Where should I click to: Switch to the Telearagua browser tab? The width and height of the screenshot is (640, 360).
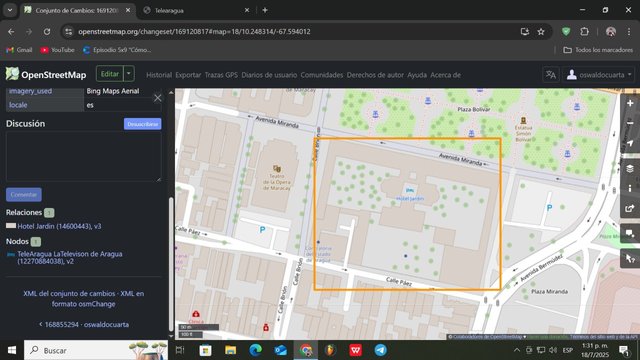(196, 11)
